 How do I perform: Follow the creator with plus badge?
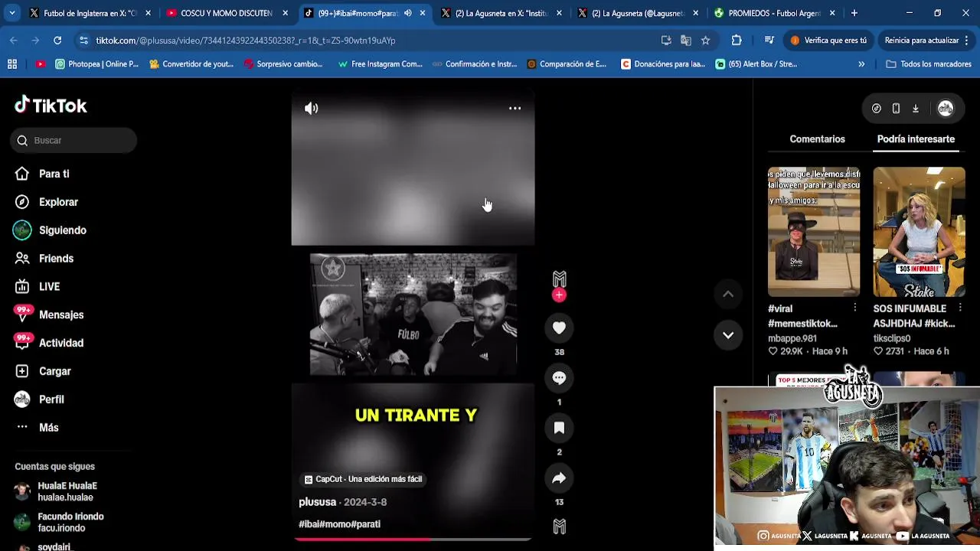(559, 295)
